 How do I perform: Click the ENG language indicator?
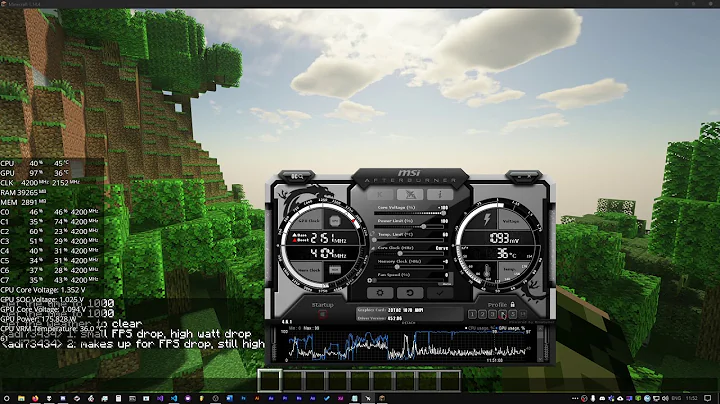click(676, 398)
